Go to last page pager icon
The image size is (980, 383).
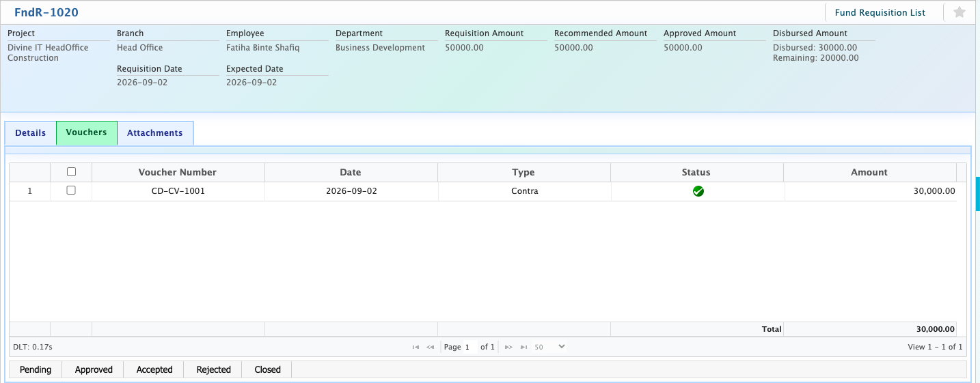click(523, 347)
